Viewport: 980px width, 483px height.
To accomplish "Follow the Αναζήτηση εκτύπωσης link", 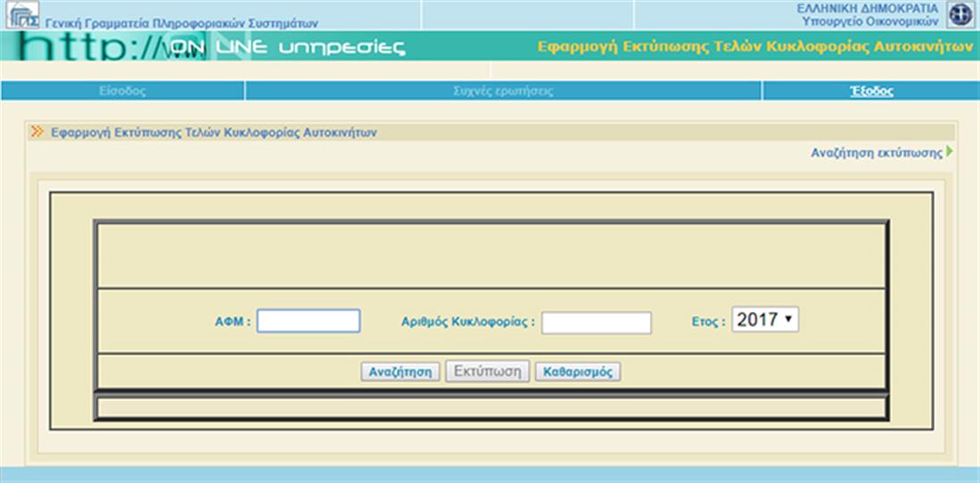I will pos(876,152).
